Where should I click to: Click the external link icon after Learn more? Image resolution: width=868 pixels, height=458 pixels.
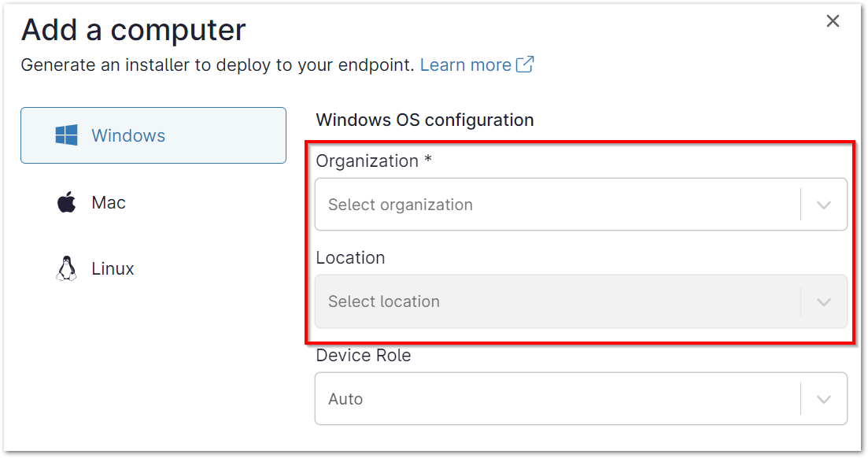525,64
